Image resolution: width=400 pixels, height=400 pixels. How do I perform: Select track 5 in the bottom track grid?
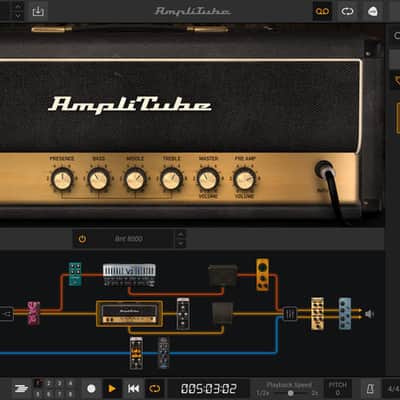[38, 394]
